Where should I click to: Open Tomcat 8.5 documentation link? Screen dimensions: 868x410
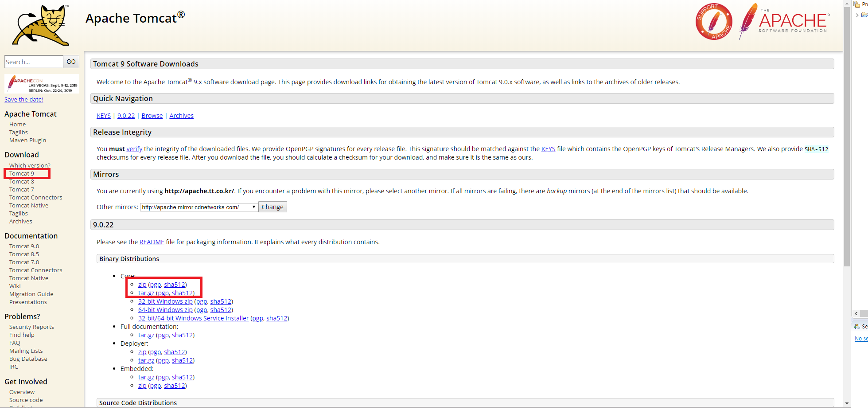(x=24, y=254)
